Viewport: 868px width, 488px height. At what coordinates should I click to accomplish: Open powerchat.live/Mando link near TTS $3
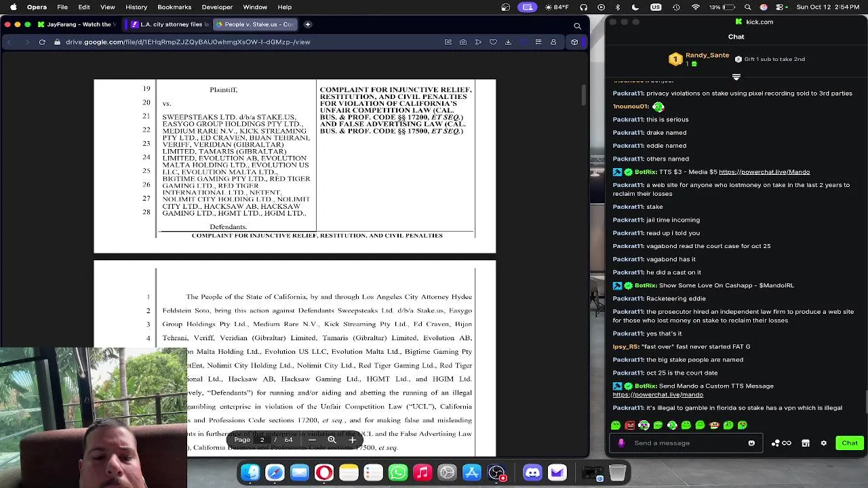coord(764,172)
